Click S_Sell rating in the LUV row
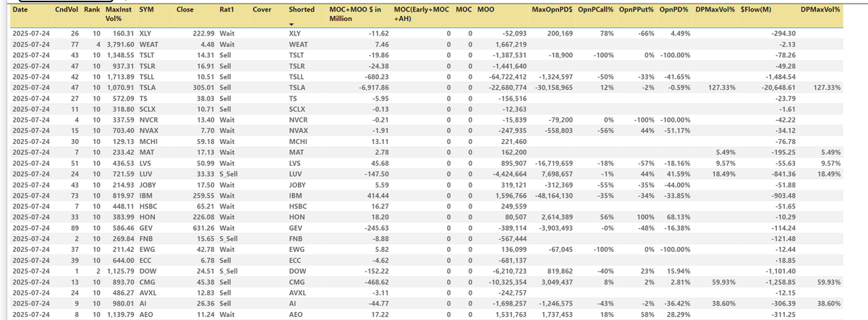This screenshot has height=320, width=868. (x=229, y=174)
